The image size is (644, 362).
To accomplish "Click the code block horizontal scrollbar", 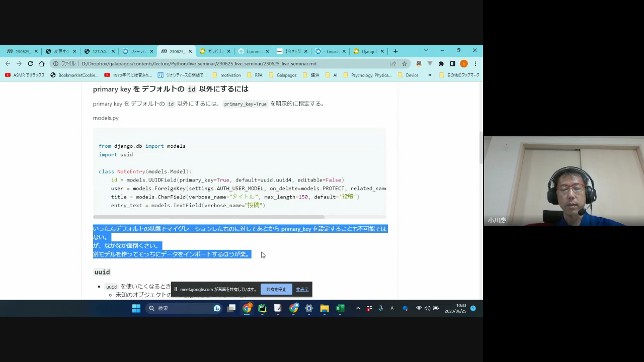I will tap(209, 217).
